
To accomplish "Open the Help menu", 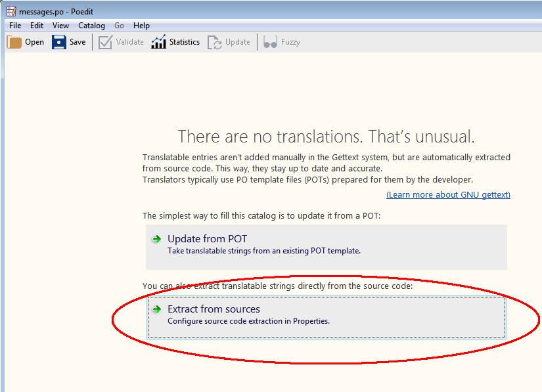I will (x=141, y=26).
